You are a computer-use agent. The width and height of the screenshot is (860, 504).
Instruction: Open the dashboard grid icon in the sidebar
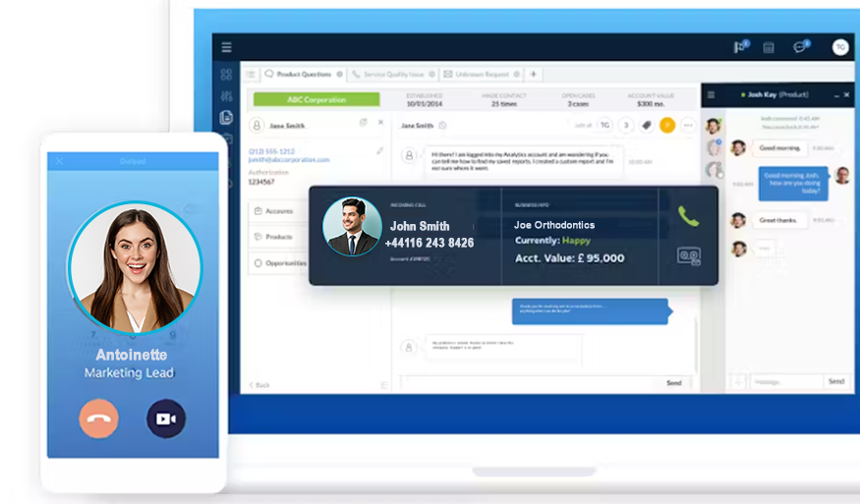pos(226,75)
